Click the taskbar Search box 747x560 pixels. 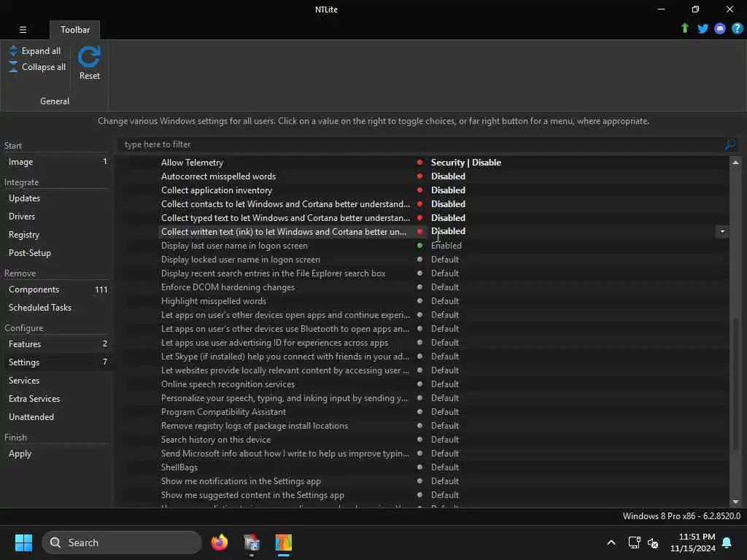pos(122,542)
